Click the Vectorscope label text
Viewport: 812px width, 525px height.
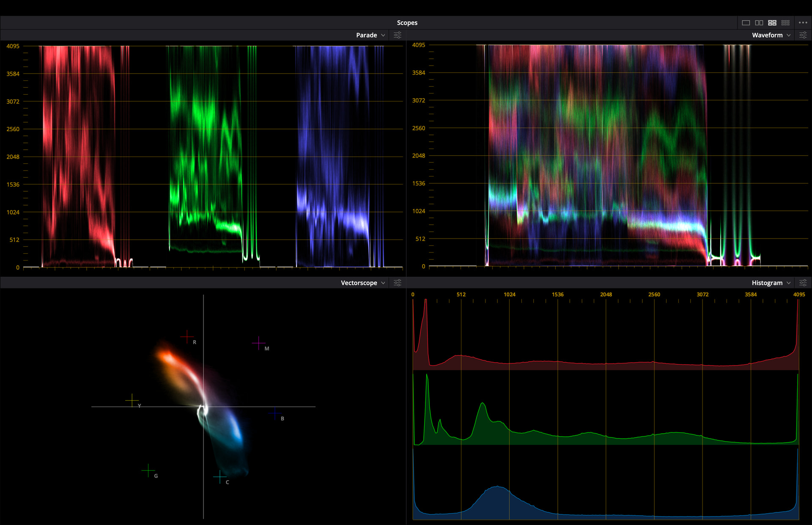(x=359, y=283)
